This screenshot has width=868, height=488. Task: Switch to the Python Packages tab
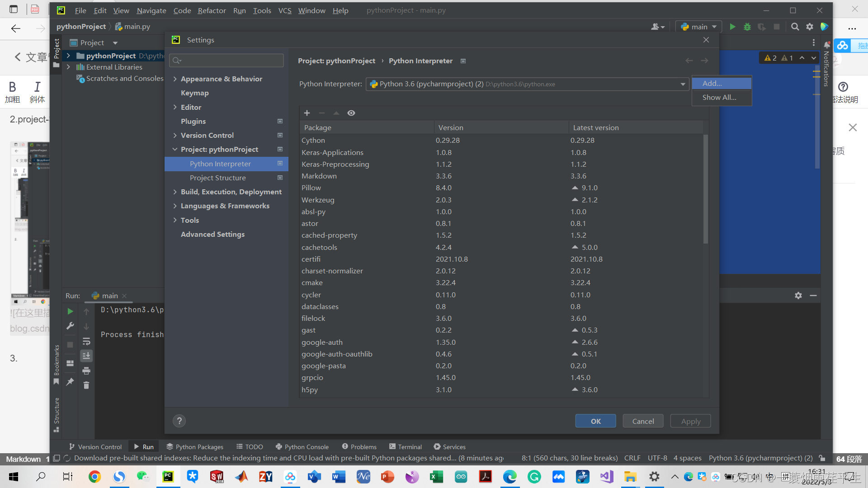[x=195, y=447]
